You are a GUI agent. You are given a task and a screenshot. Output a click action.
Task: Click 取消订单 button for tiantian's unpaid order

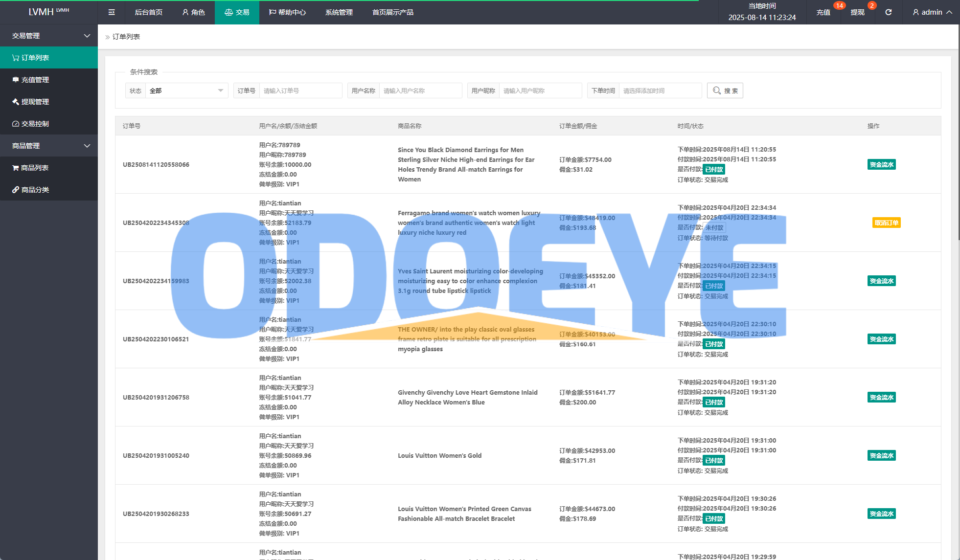coord(886,223)
